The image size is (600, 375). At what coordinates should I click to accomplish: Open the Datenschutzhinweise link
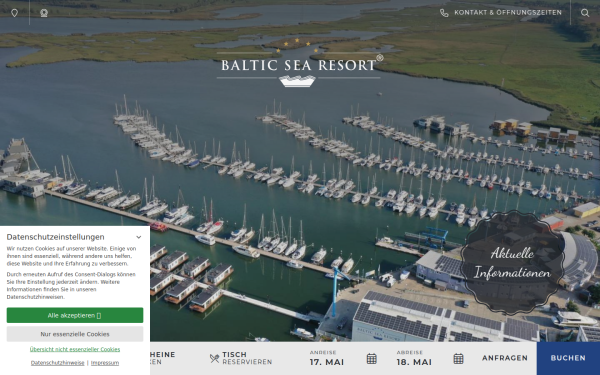pos(57,363)
